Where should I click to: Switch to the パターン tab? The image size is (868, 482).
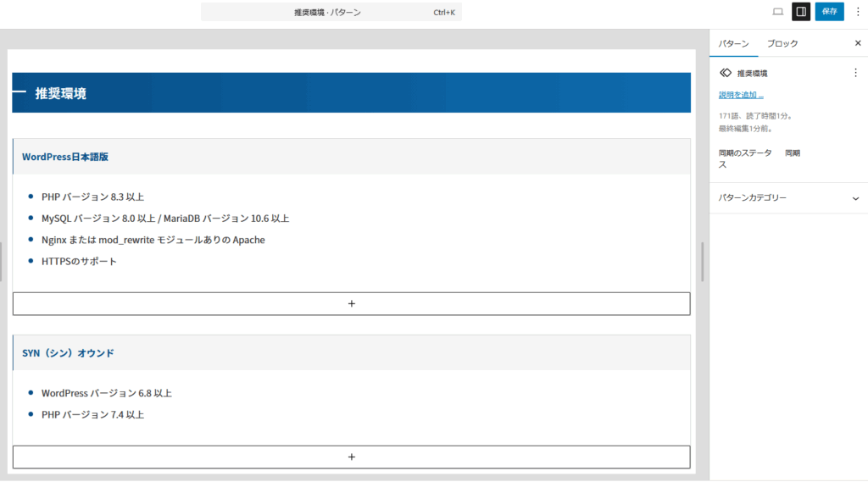click(733, 43)
